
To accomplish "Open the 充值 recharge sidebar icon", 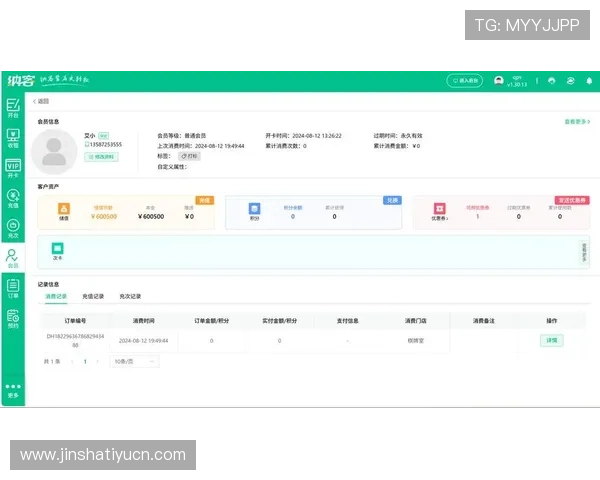I will [13, 198].
